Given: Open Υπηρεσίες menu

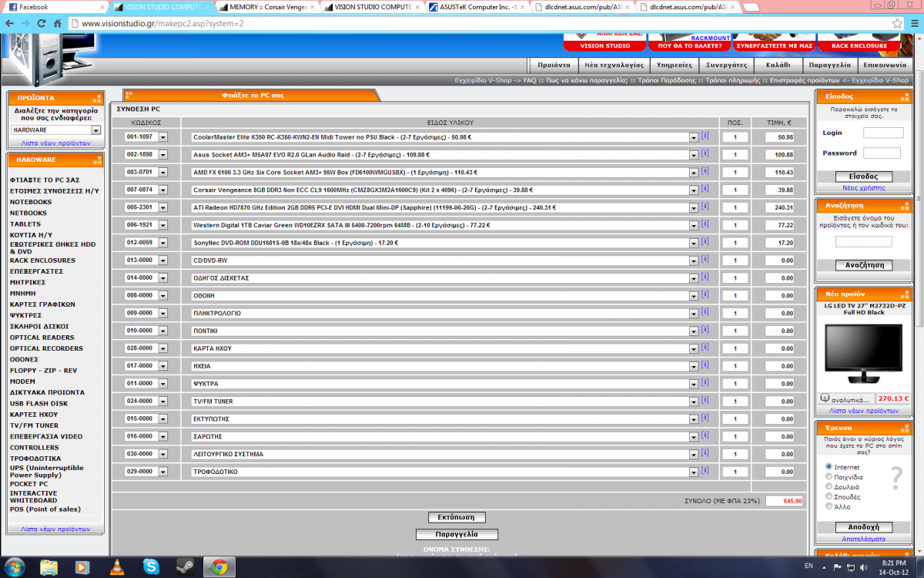Looking at the screenshot, I should [674, 66].
